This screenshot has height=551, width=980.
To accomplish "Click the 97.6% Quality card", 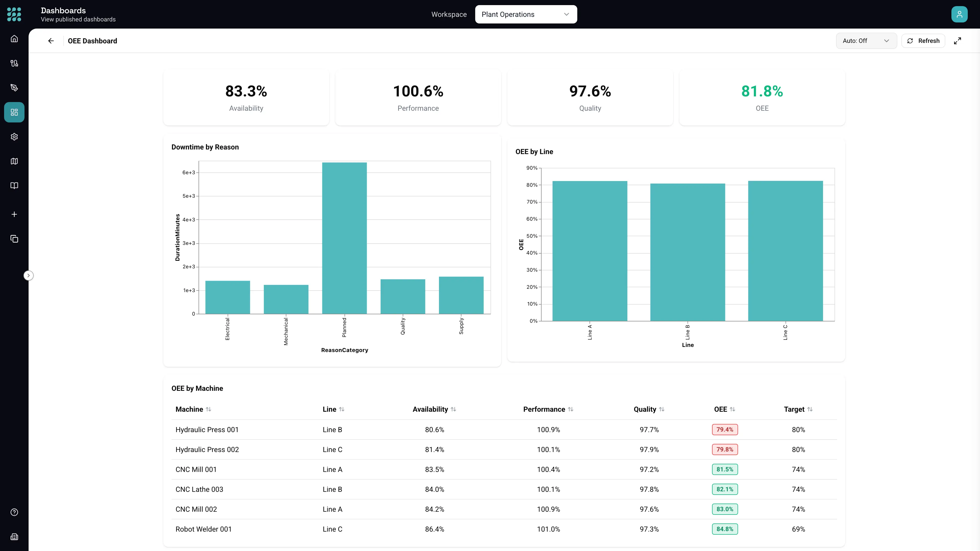I will [590, 98].
